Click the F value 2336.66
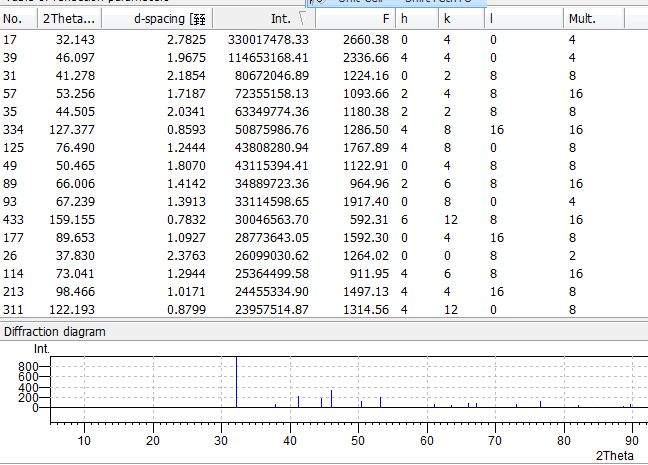Viewport: 648px width, 465px height. 366,57
